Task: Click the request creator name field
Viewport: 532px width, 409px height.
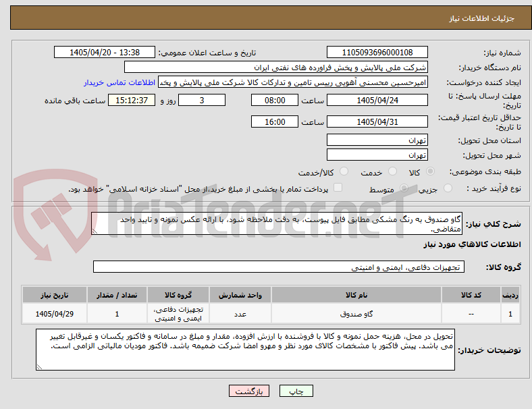Action: pos(293,82)
